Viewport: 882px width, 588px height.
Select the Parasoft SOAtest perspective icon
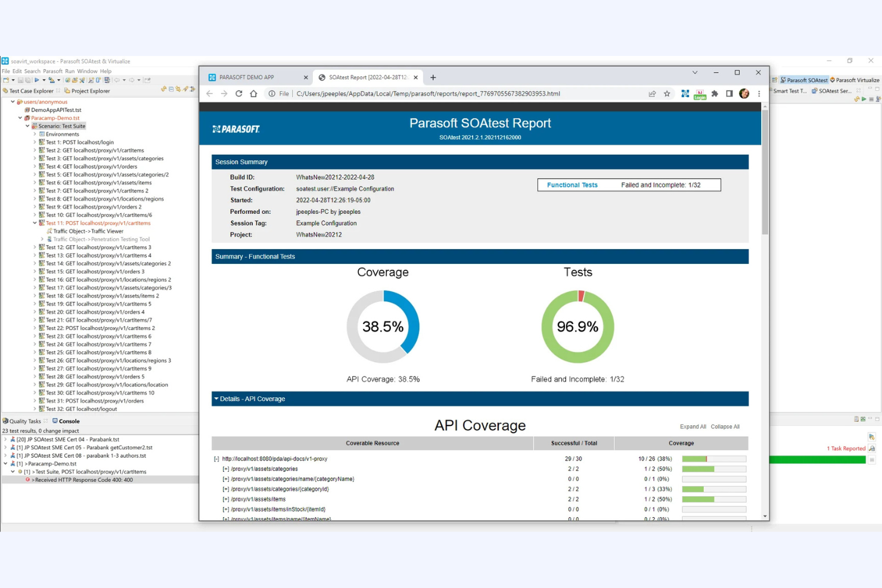(783, 80)
